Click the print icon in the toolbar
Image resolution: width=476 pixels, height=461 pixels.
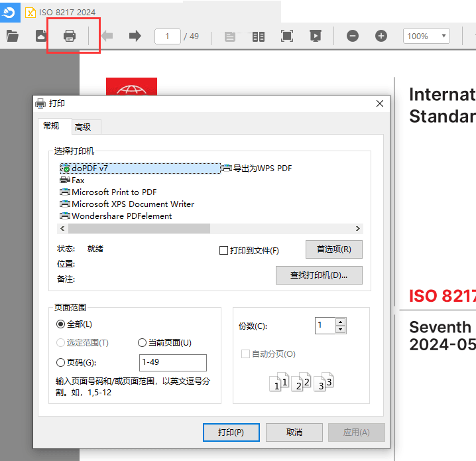click(70, 36)
